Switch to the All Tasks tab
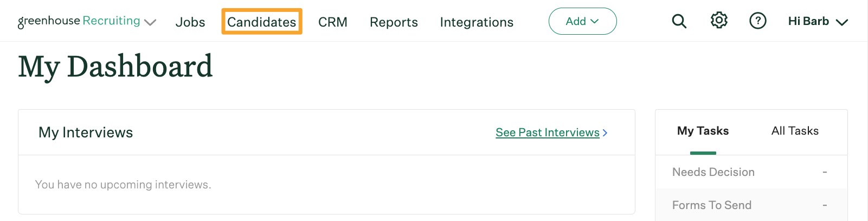This screenshot has height=221, width=868. click(795, 131)
